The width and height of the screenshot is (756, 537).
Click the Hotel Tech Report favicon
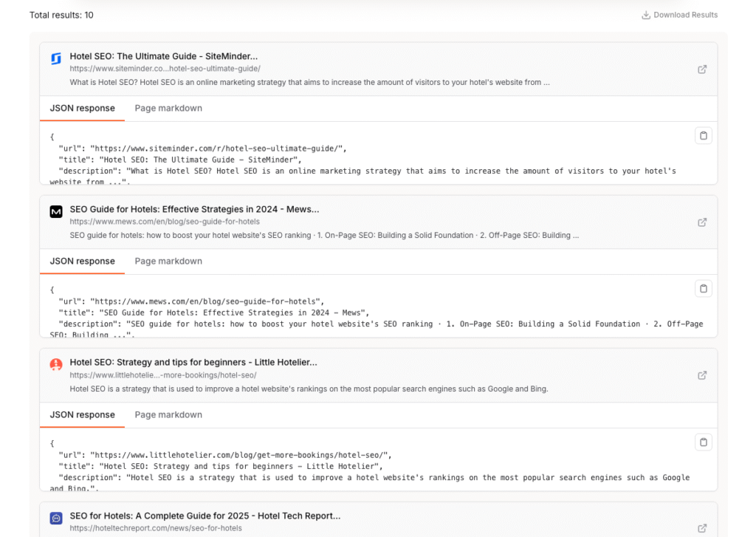(56, 519)
